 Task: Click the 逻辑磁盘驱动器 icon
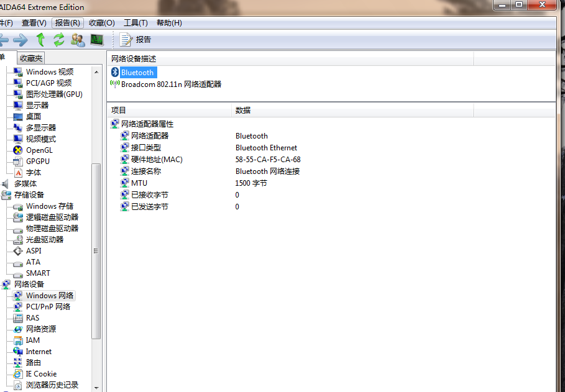(x=17, y=217)
